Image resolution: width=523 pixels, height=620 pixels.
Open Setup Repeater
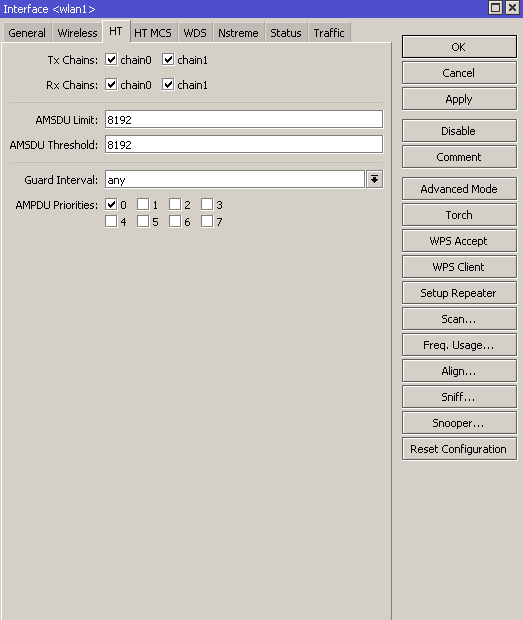[459, 293]
